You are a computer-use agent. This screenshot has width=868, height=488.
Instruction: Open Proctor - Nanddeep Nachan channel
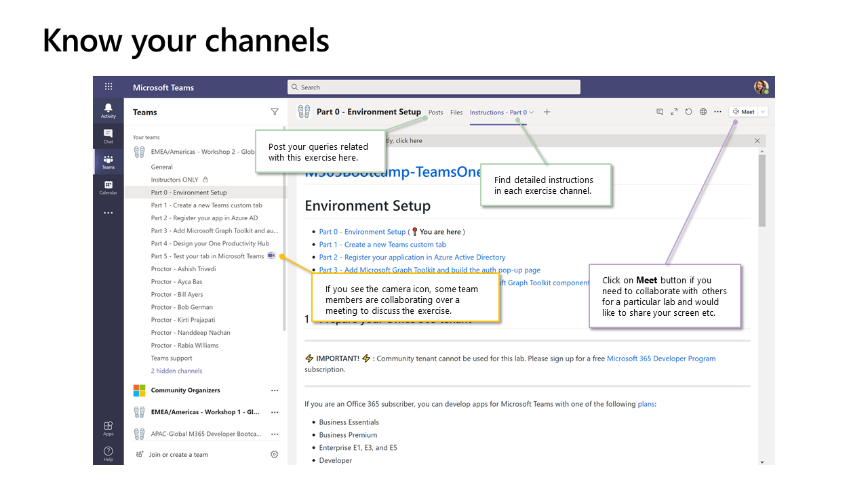[191, 333]
